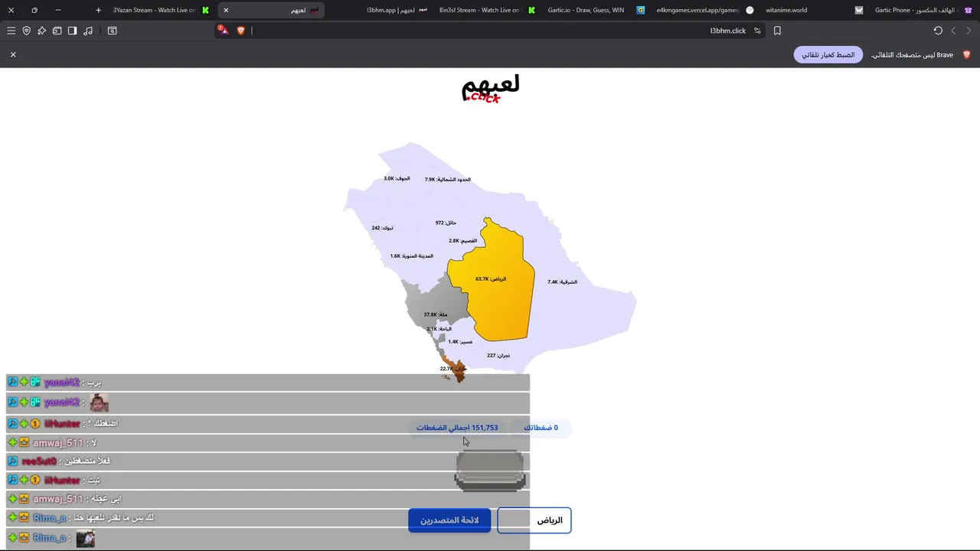Click the الضبط كخيار تلقائي set-default button

click(x=828, y=55)
